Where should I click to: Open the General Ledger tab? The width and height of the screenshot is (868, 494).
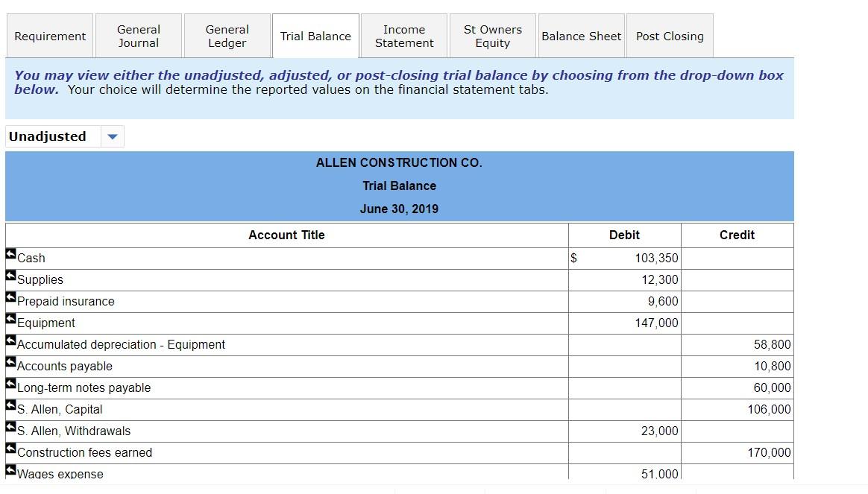(227, 35)
